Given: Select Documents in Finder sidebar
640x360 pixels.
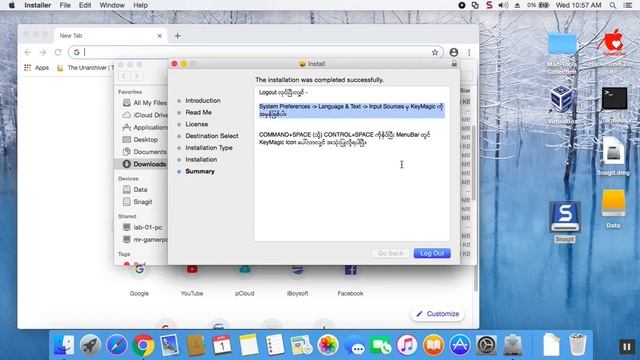Looking at the screenshot, I should (145, 152).
